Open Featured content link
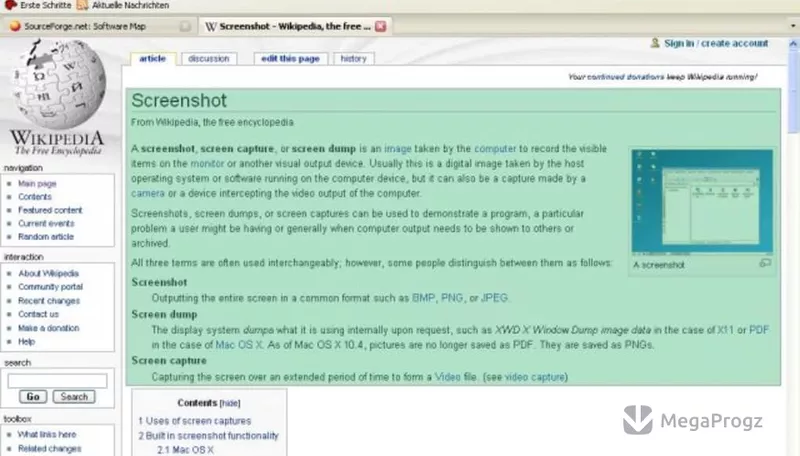800x456 pixels. [50, 210]
